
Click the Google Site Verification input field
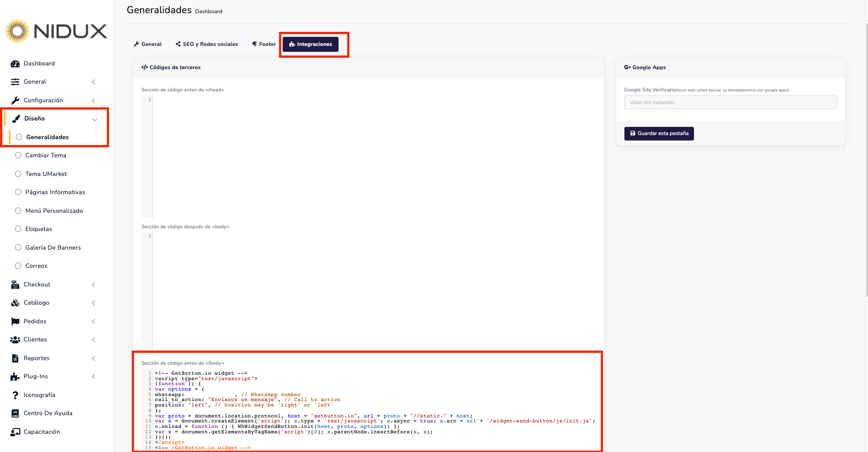coord(730,102)
